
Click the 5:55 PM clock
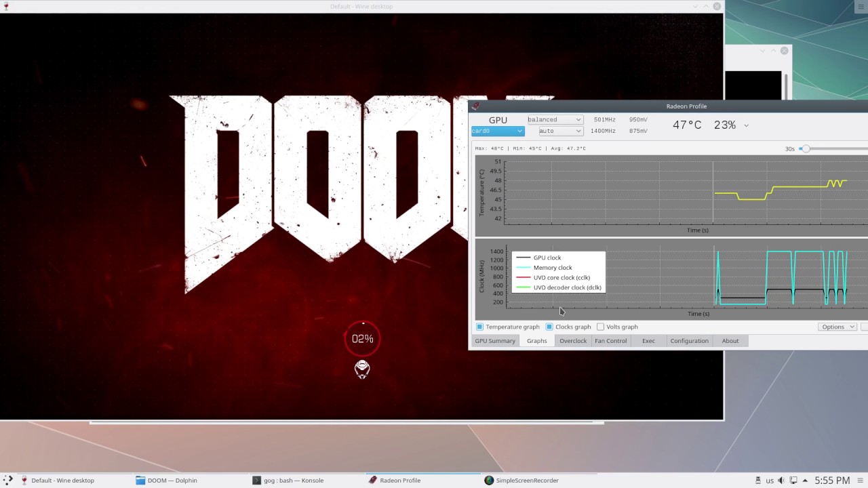point(832,480)
